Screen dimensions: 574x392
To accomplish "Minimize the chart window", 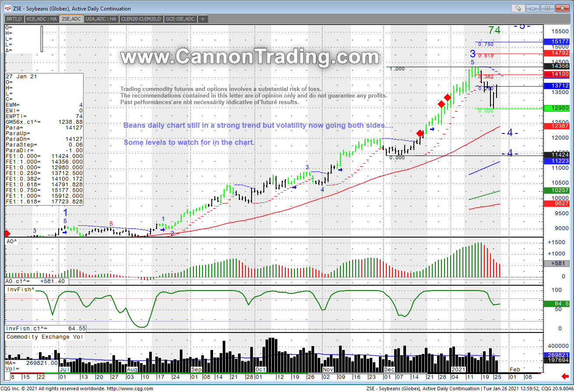I will pos(534,8).
